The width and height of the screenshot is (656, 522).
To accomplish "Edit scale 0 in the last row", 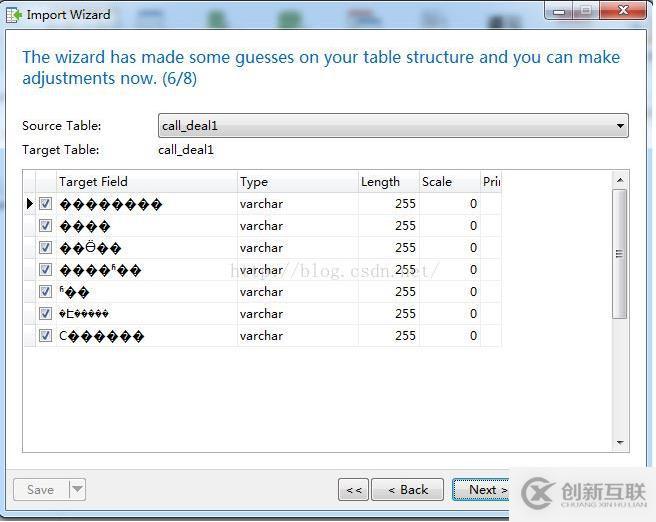I will (x=450, y=335).
